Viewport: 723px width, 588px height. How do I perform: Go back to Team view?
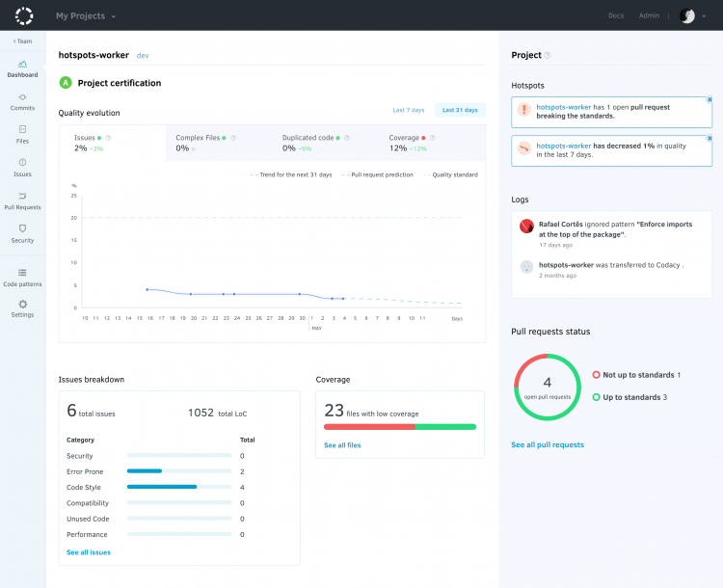point(22,41)
